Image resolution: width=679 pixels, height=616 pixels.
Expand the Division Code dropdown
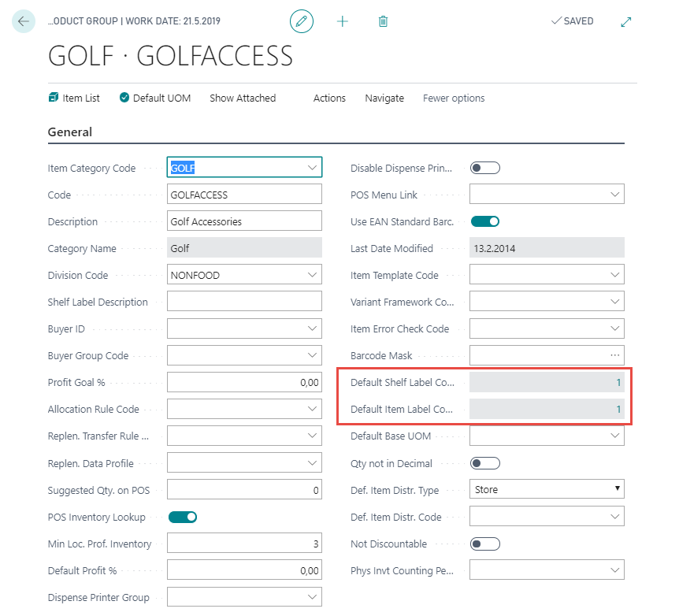coord(313,275)
